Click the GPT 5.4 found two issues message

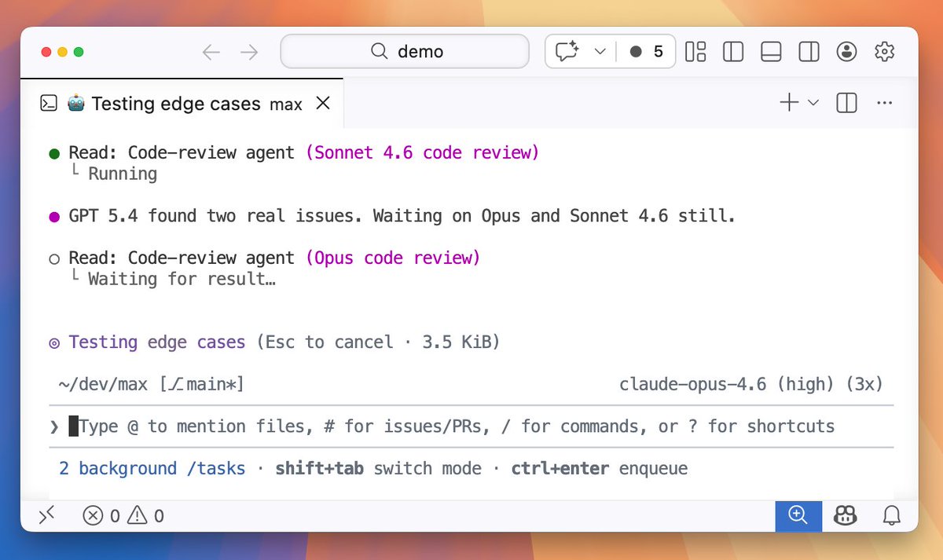[x=402, y=215]
